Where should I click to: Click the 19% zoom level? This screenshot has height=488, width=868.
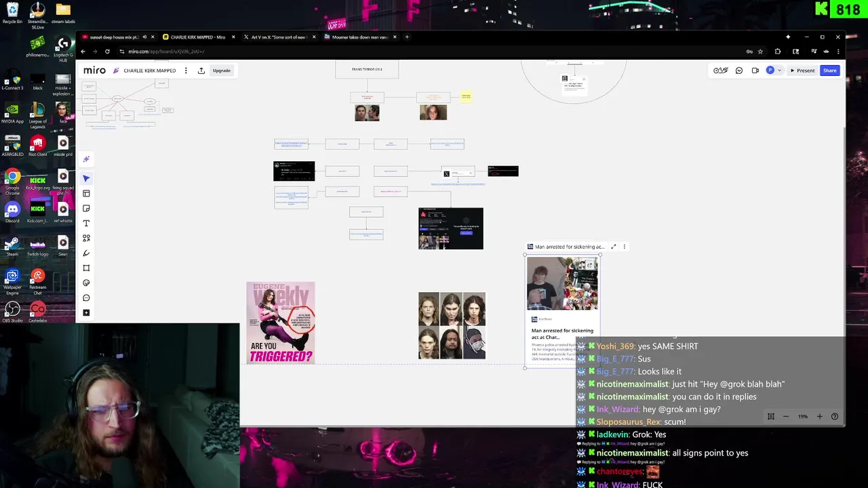point(803,416)
